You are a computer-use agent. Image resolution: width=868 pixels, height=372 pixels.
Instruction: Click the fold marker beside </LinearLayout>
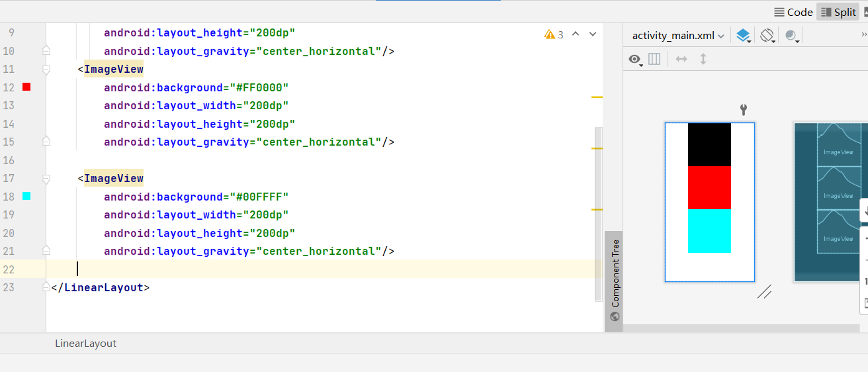46,287
